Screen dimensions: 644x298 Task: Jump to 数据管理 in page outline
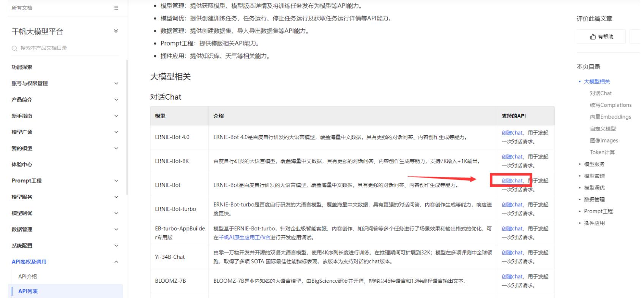click(x=594, y=200)
